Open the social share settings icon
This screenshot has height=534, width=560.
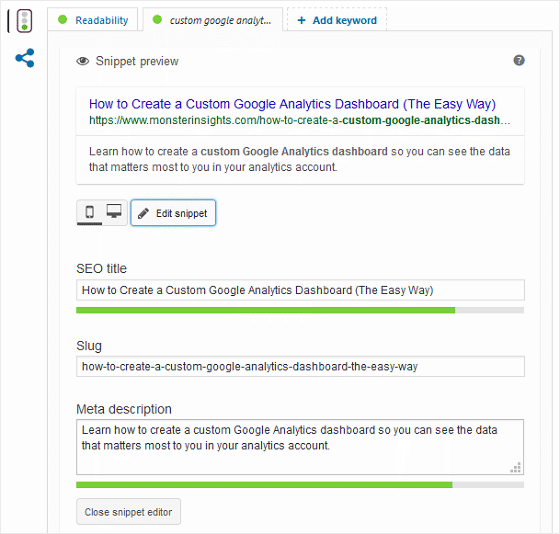coord(25,58)
